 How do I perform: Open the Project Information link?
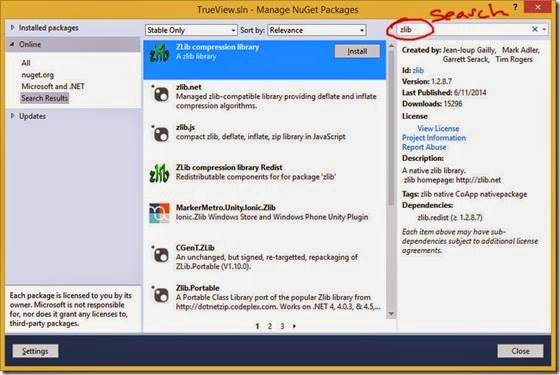(x=434, y=138)
